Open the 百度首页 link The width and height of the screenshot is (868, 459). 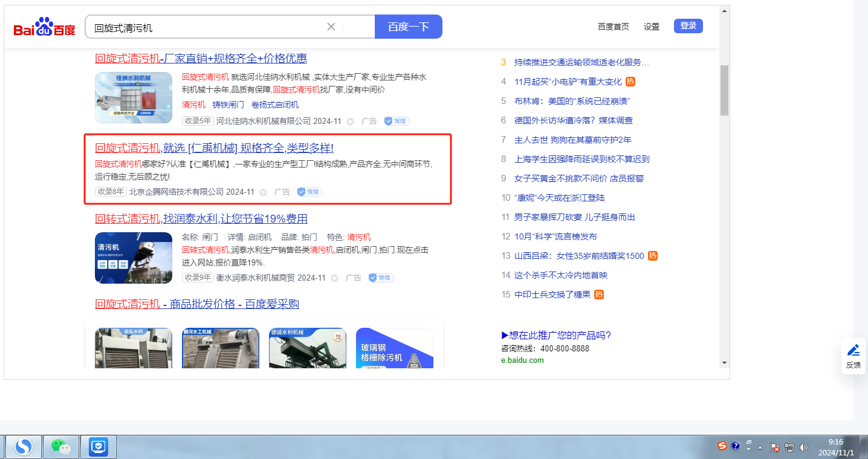(614, 27)
